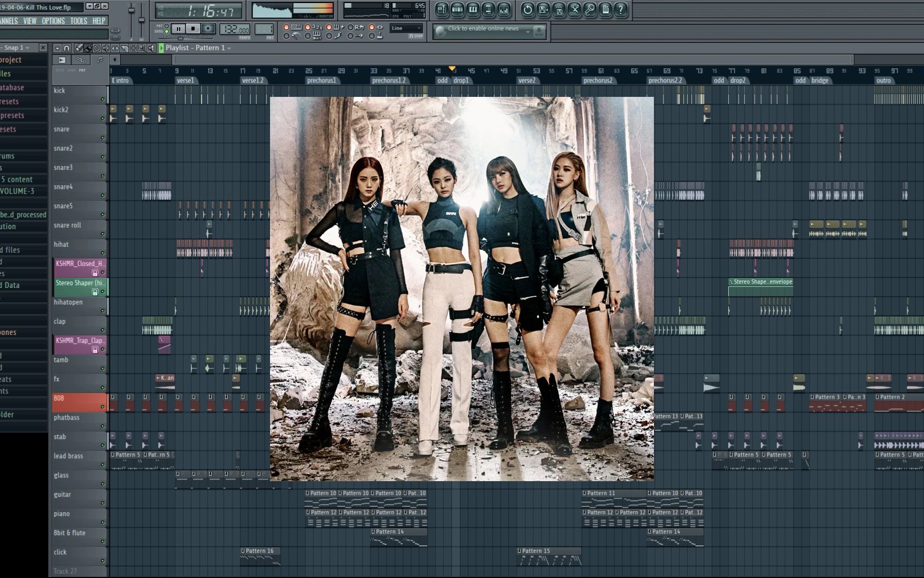Pause playback with the pause button
Image resolution: width=924 pixels, height=578 pixels.
[x=179, y=29]
